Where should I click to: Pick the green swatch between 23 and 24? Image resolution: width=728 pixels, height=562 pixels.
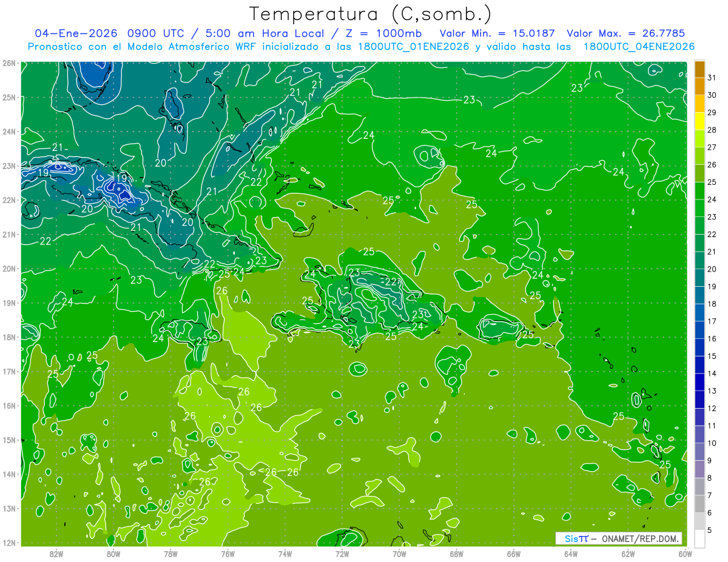pos(699,209)
